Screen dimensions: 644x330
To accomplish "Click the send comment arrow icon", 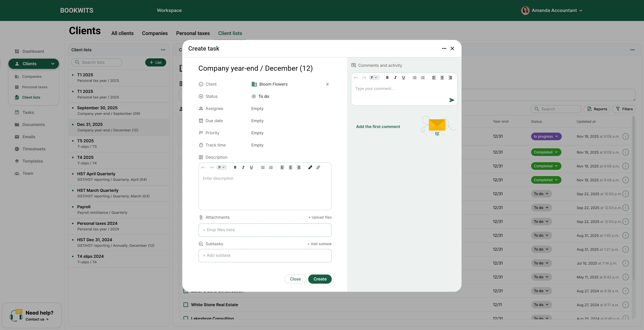I will pos(452,100).
